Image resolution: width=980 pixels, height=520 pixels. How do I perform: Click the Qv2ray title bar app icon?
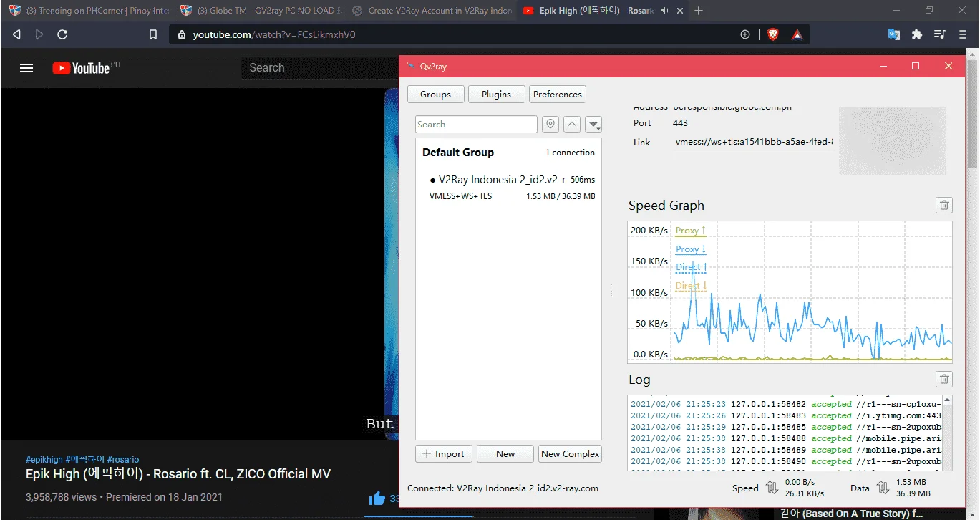(410, 66)
